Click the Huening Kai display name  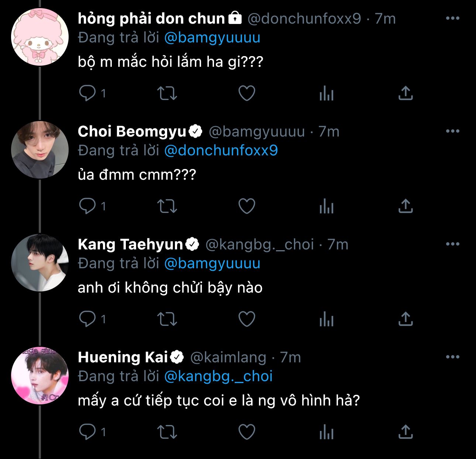[123, 357]
